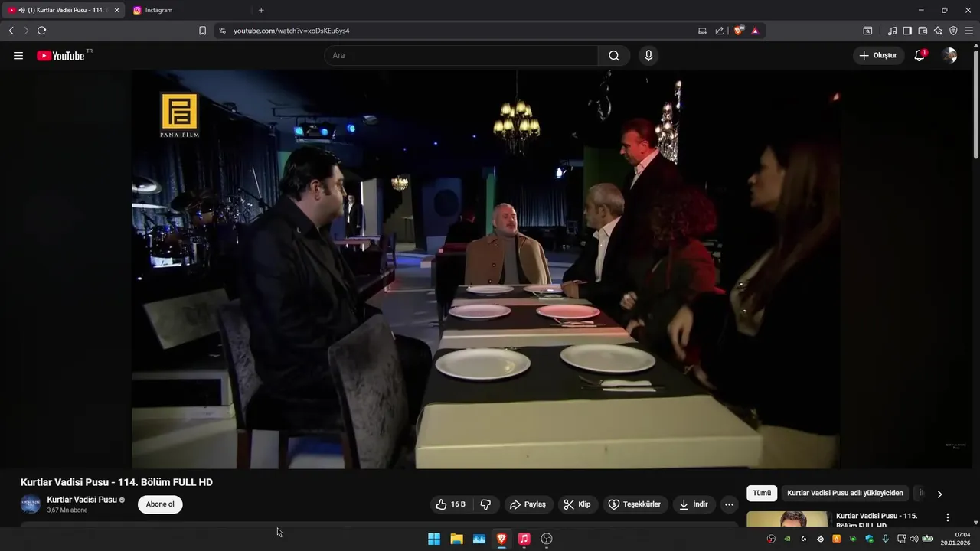This screenshot has height=551, width=980.
Task: Open options for the 115. Bölüm suggestion
Action: [948, 518]
